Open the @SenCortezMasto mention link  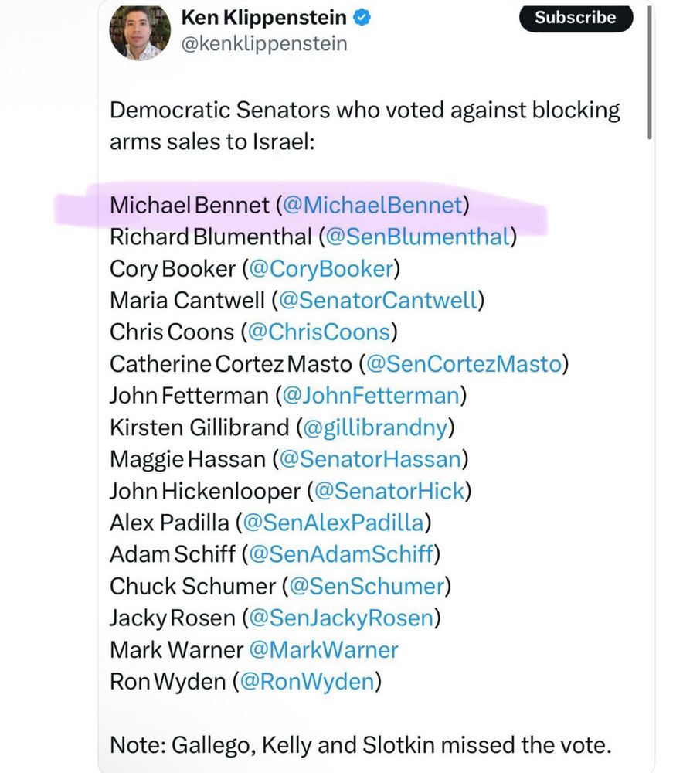pos(464,363)
